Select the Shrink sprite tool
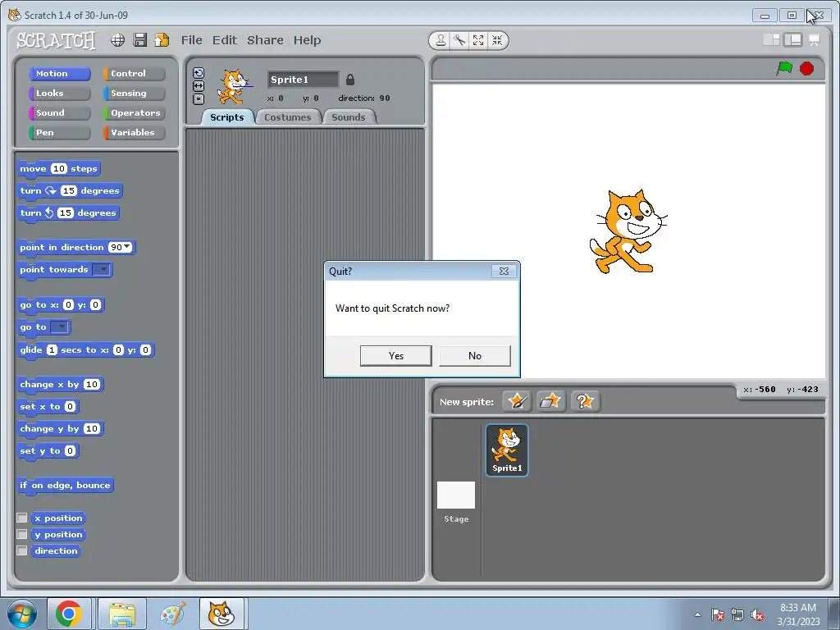 497,40
